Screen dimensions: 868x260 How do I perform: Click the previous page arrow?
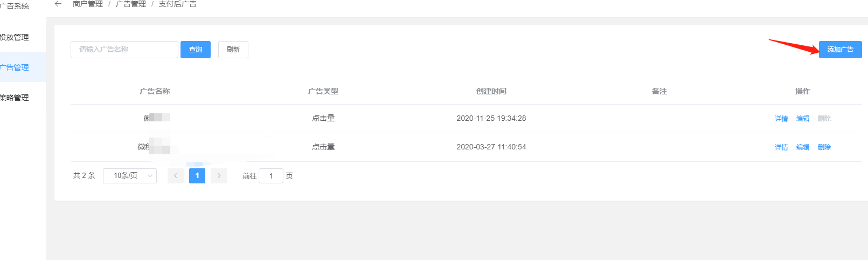click(x=176, y=176)
